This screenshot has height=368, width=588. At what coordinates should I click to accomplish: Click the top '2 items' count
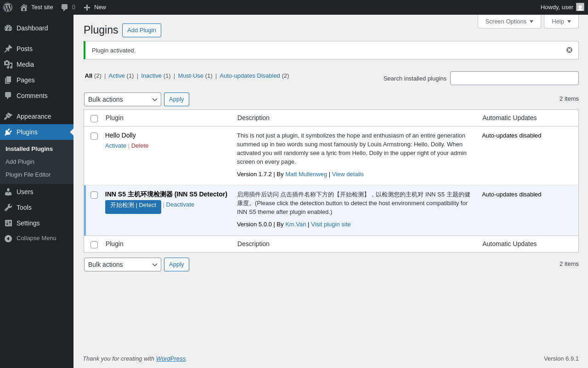click(x=569, y=99)
